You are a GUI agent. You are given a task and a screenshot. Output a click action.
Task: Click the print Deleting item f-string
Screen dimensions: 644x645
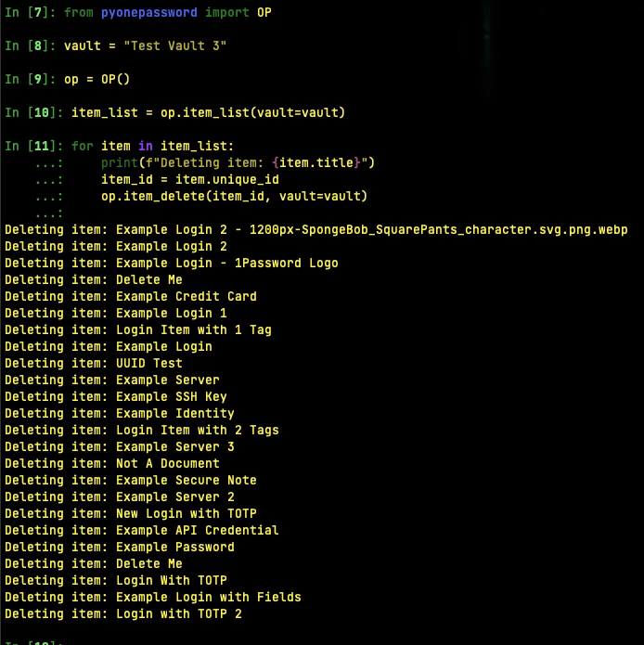click(238, 163)
